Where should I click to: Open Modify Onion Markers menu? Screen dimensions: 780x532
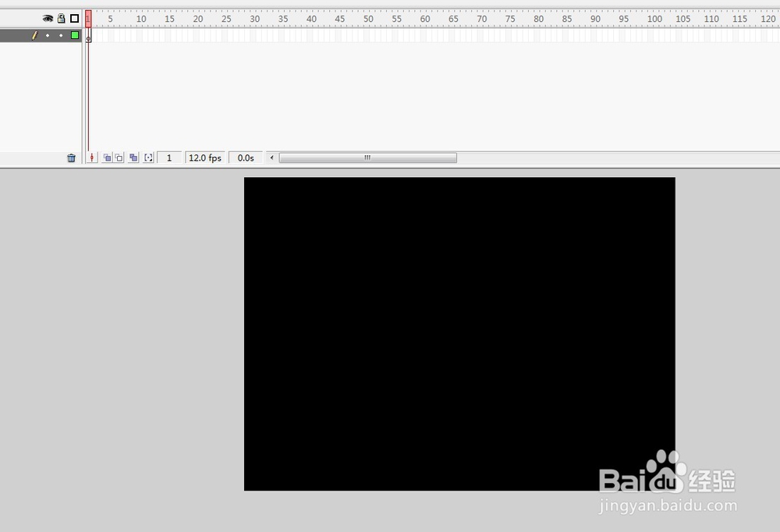pos(148,158)
